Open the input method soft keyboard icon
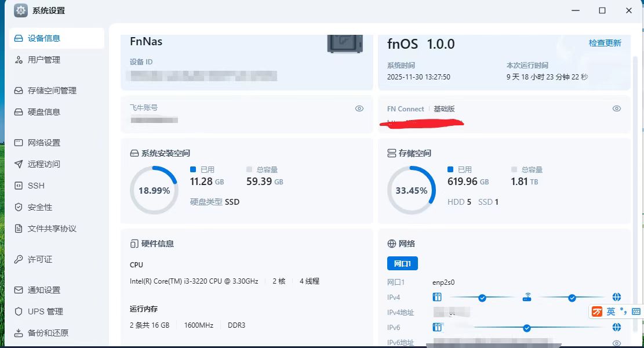Viewport: 644px width, 348px height. point(636,311)
